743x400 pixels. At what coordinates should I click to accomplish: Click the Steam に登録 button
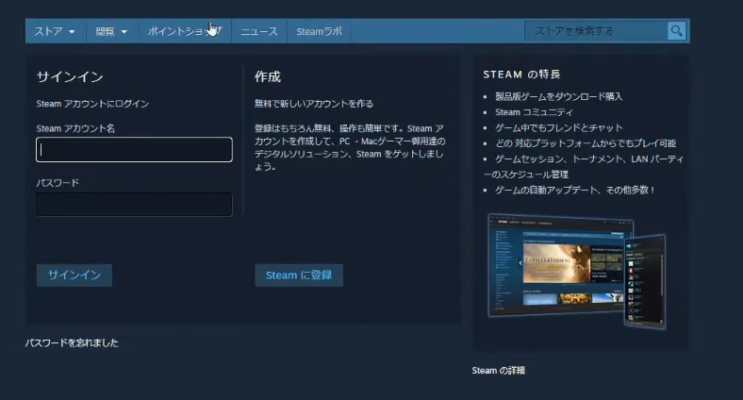coord(299,275)
